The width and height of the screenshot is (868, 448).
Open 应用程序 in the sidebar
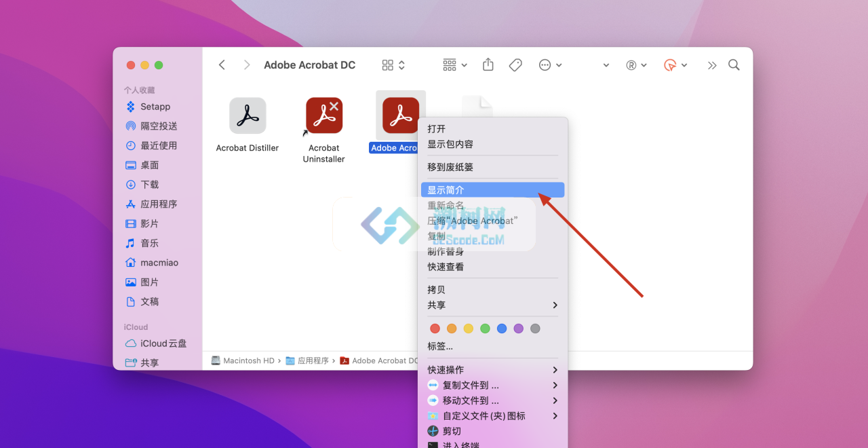(x=151, y=204)
